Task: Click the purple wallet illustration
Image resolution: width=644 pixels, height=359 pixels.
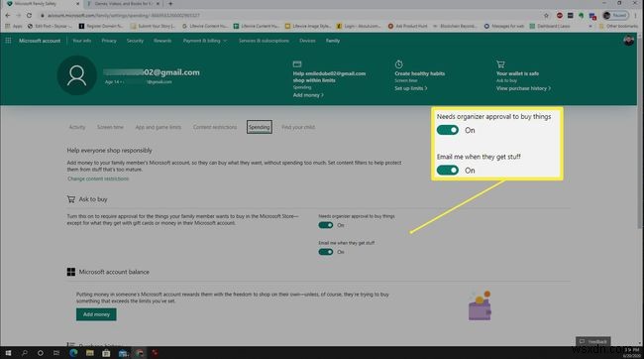Action: (x=480, y=305)
